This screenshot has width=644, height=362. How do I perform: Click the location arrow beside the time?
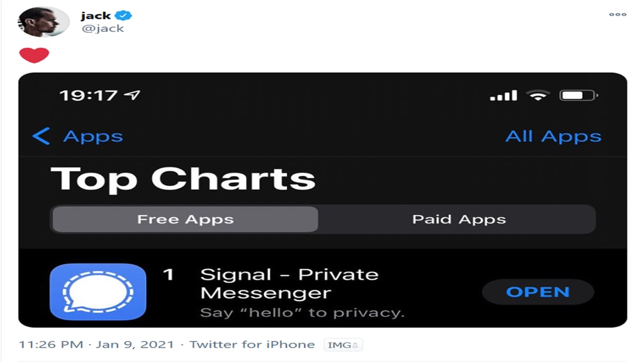132,96
